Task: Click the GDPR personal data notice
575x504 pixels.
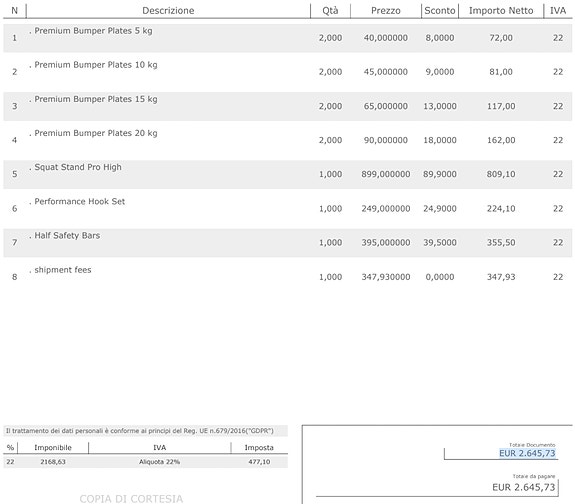Action: pyautogui.click(x=140, y=431)
